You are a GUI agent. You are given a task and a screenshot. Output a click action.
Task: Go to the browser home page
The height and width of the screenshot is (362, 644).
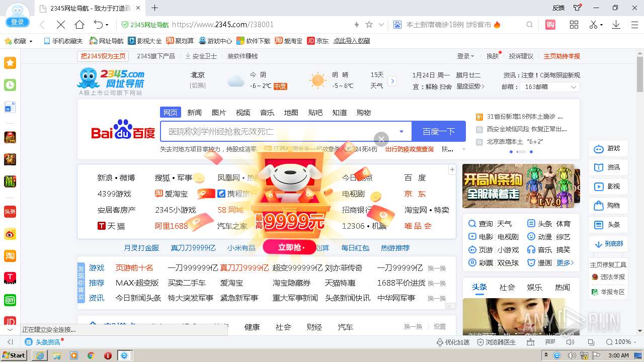(x=79, y=25)
